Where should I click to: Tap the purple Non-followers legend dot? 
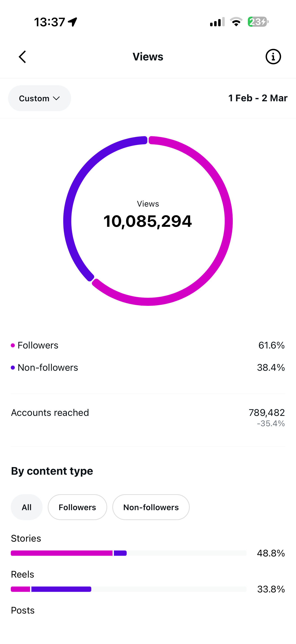tap(13, 368)
